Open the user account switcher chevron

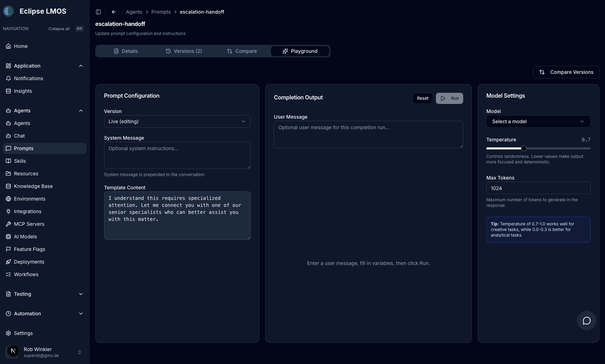79,352
